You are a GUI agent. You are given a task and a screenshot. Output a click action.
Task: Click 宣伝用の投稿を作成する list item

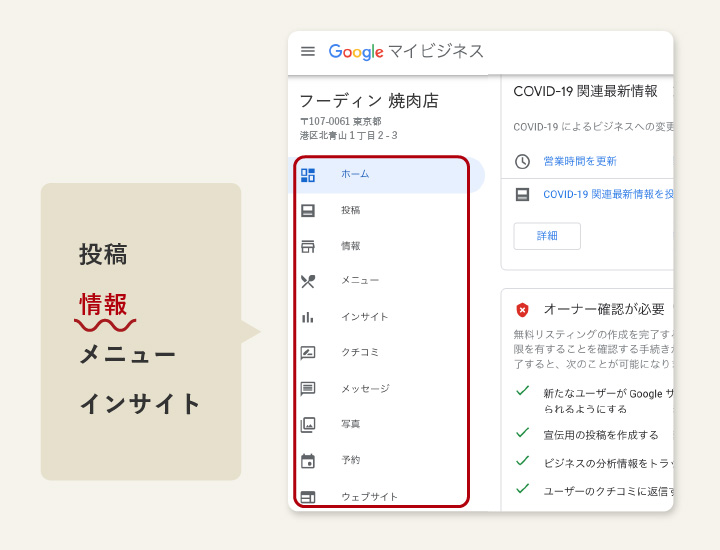pyautogui.click(x=601, y=435)
